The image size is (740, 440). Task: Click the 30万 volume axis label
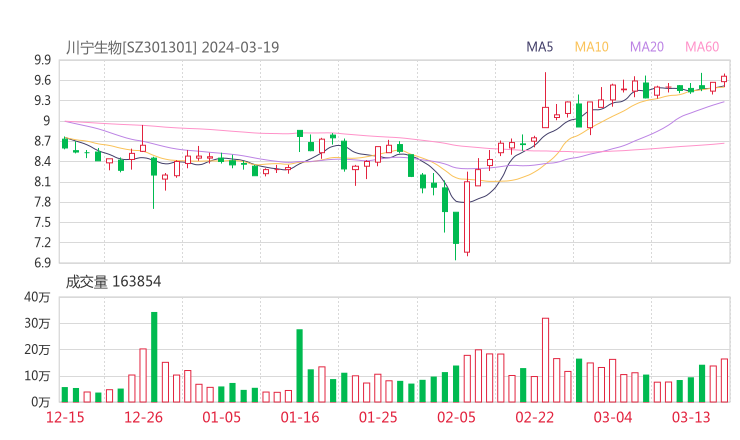click(x=37, y=324)
